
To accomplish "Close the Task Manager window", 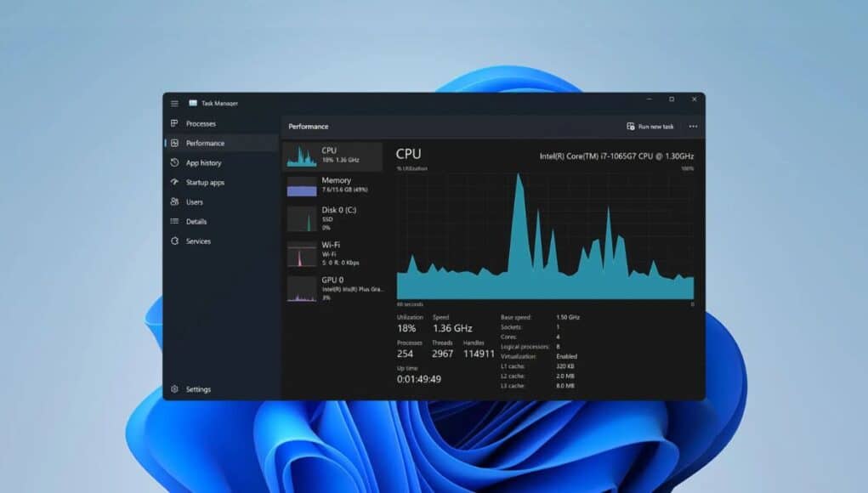I will coord(695,99).
